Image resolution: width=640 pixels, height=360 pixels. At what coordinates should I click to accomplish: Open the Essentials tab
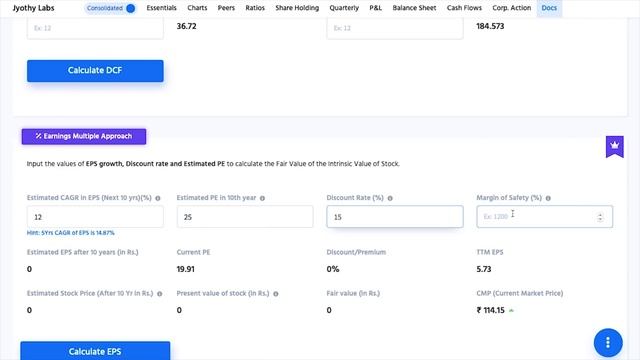[x=161, y=8]
